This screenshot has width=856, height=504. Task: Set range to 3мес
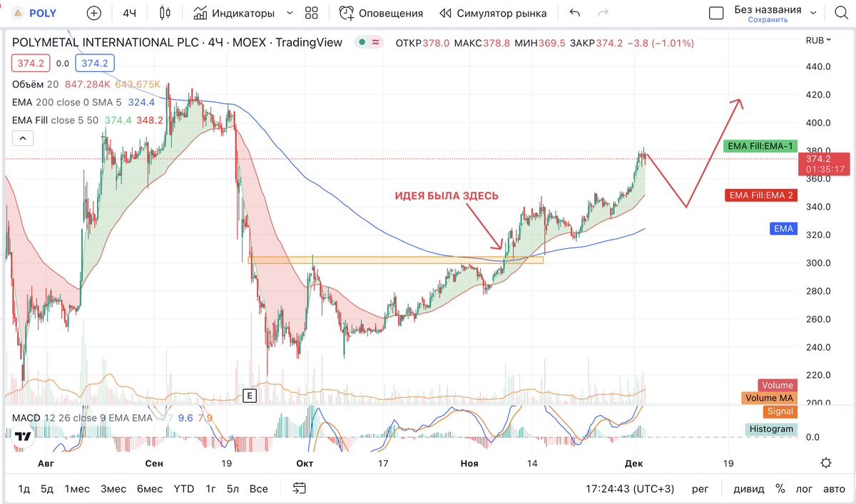click(113, 489)
